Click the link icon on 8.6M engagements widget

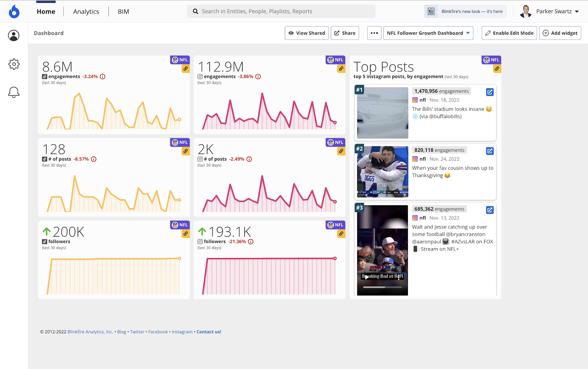tap(186, 68)
